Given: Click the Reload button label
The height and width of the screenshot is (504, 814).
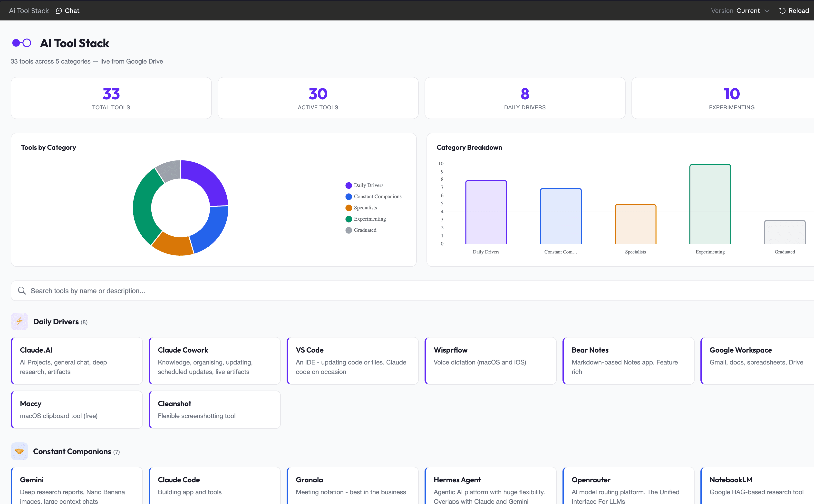Looking at the screenshot, I should tap(798, 11).
